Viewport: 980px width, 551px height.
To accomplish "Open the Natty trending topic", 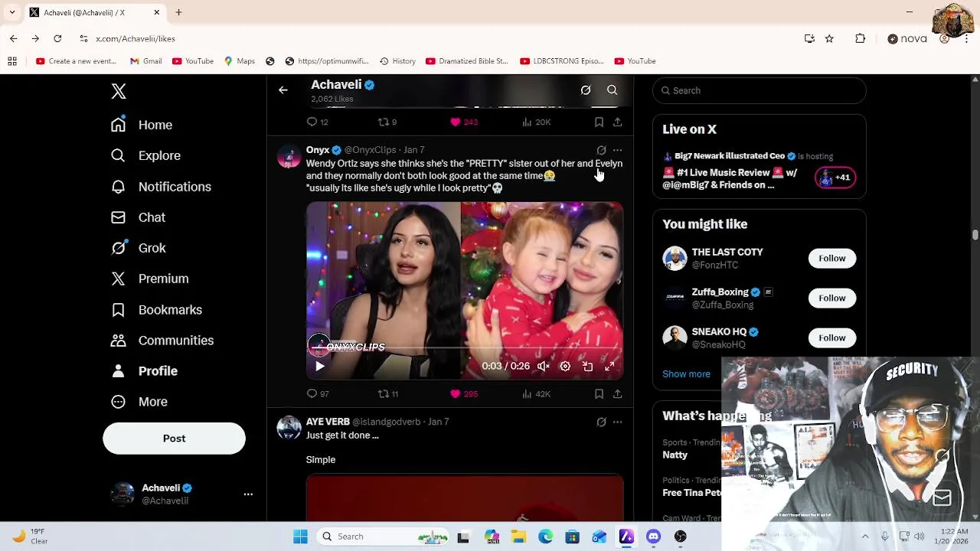I will click(675, 455).
